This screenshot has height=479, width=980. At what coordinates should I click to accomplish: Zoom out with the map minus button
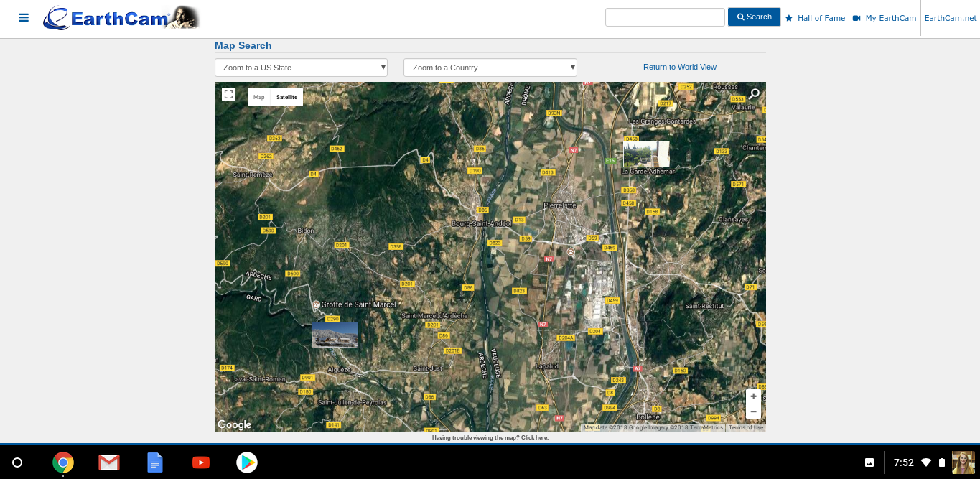[753, 411]
